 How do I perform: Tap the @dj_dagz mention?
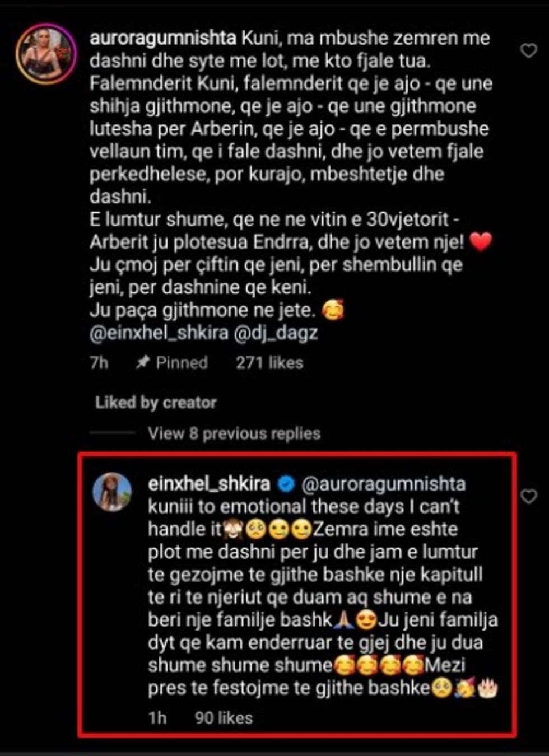[276, 333]
